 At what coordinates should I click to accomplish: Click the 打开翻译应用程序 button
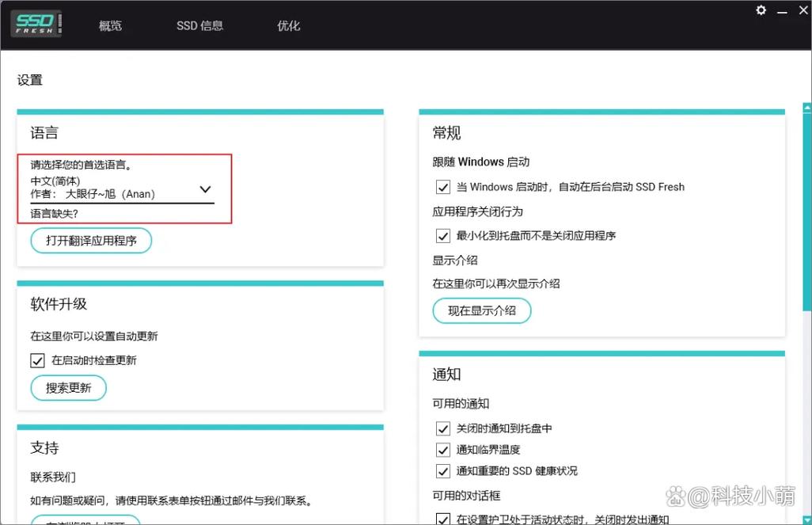(x=91, y=241)
